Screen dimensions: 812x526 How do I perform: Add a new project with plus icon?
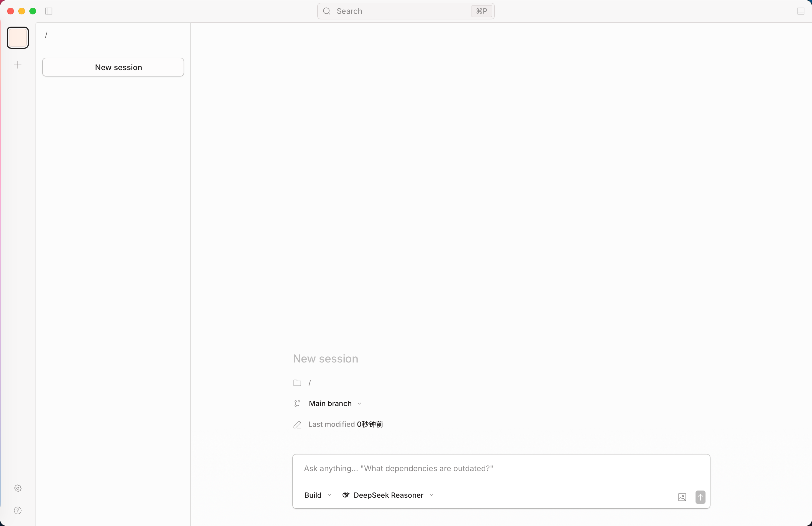point(18,65)
